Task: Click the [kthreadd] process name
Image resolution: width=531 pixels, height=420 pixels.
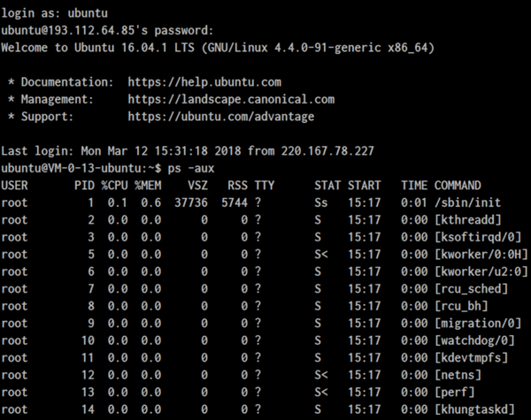Action: tap(467, 220)
